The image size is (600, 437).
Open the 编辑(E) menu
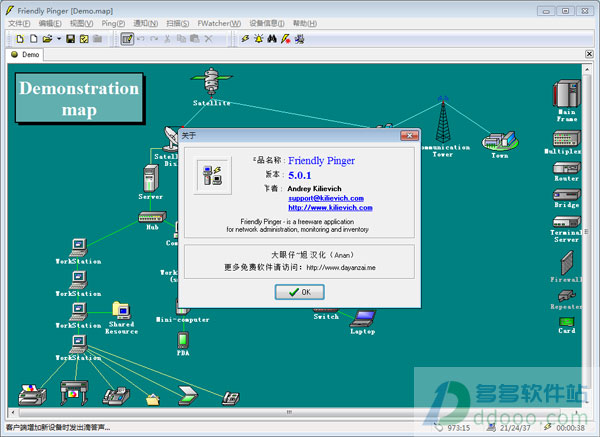50,23
